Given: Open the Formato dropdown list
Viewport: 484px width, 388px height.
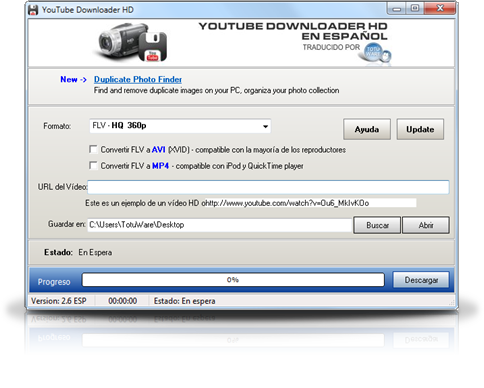Looking at the screenshot, I should tap(180, 126).
